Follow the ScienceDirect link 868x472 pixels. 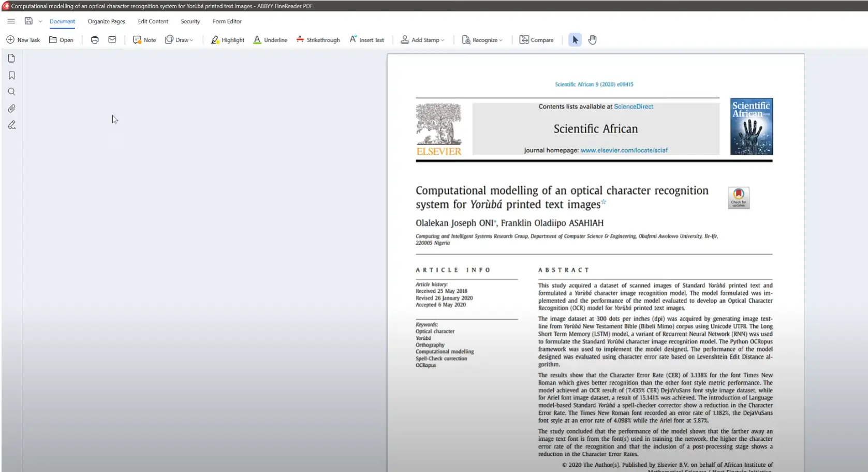pyautogui.click(x=634, y=107)
